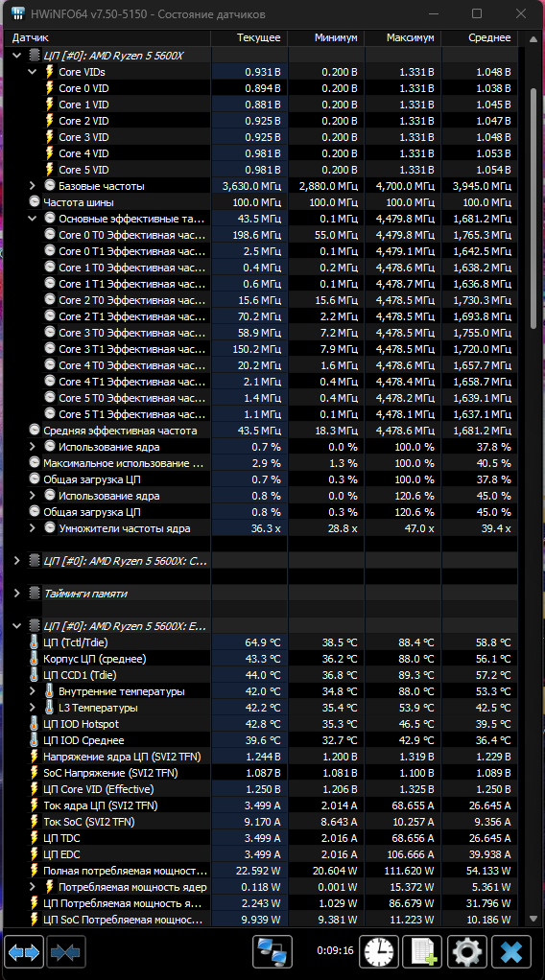Viewport: 545px width, 980px height.
Task: Select the Core 2 VID row label
Action: [x=83, y=121]
